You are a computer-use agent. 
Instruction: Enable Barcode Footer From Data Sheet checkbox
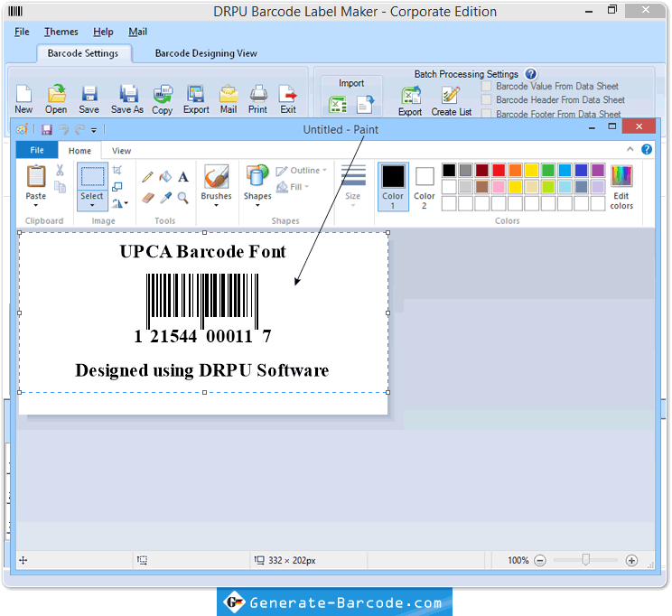487,114
